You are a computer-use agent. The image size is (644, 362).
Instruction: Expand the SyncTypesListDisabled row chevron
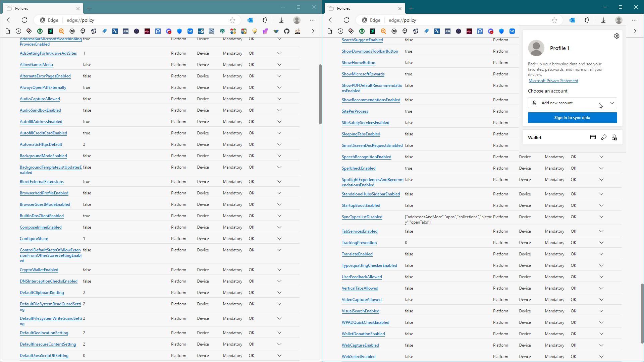click(601, 217)
